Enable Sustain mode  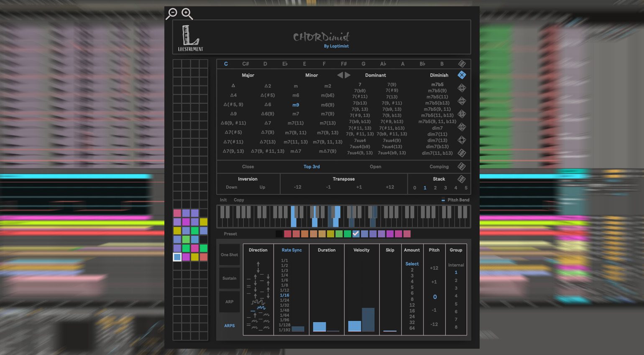[x=230, y=278]
